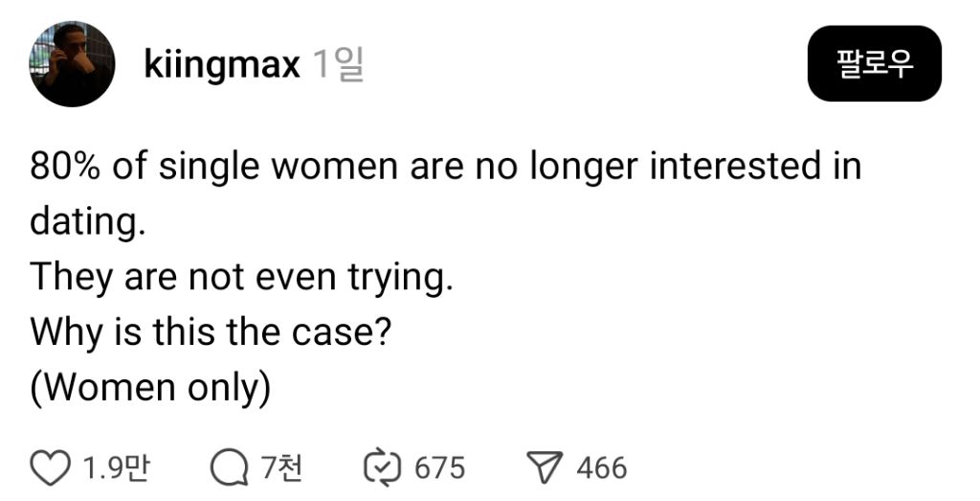Click the line "Why is this the case?"
The width and height of the screenshot is (980, 501).
[210, 331]
